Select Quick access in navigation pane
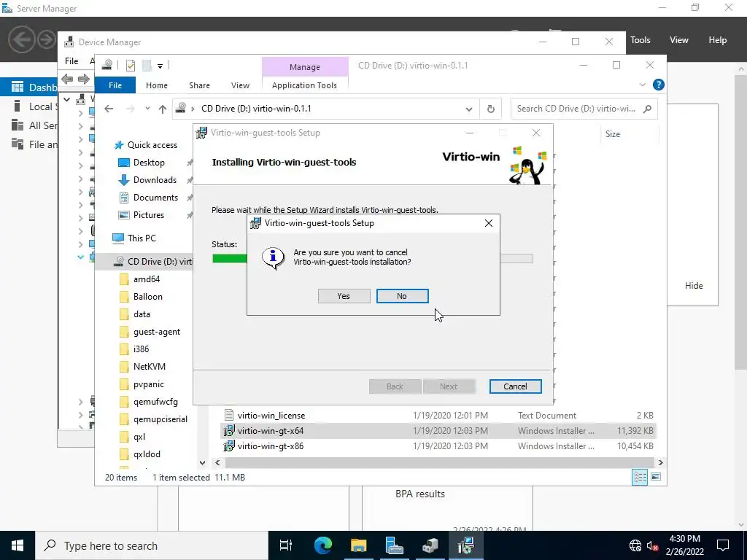 152,145
